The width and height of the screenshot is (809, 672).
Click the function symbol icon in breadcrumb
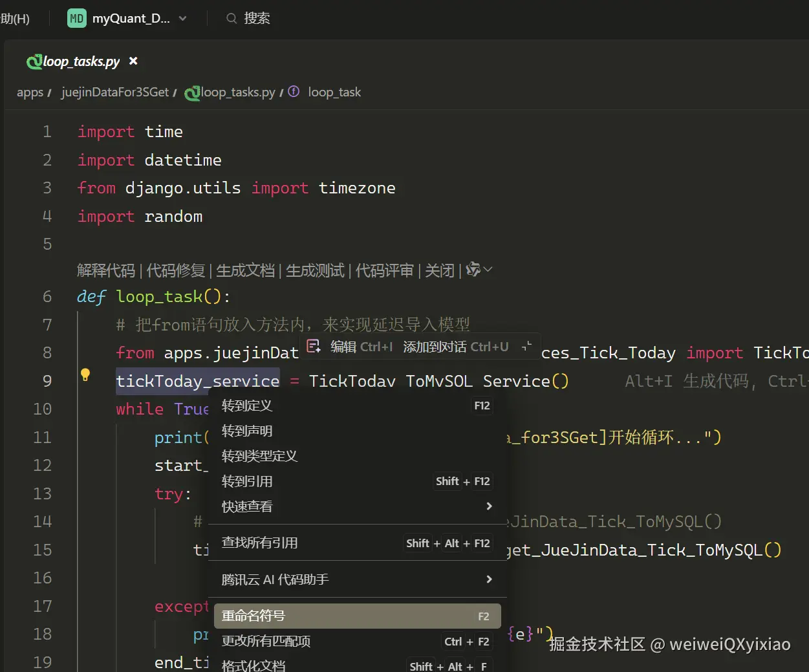(294, 92)
